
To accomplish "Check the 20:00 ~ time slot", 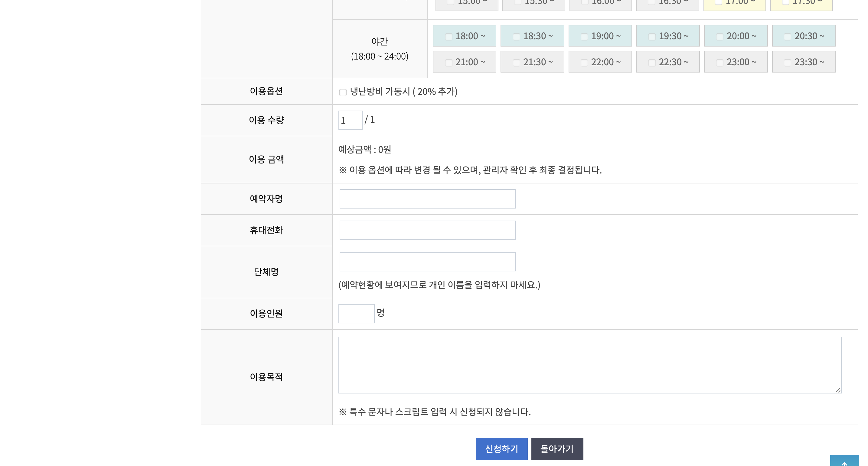I will 720,37.
